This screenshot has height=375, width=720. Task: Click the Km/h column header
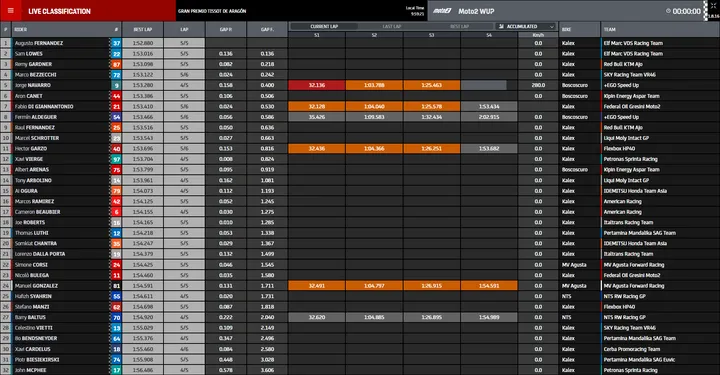[538, 35]
